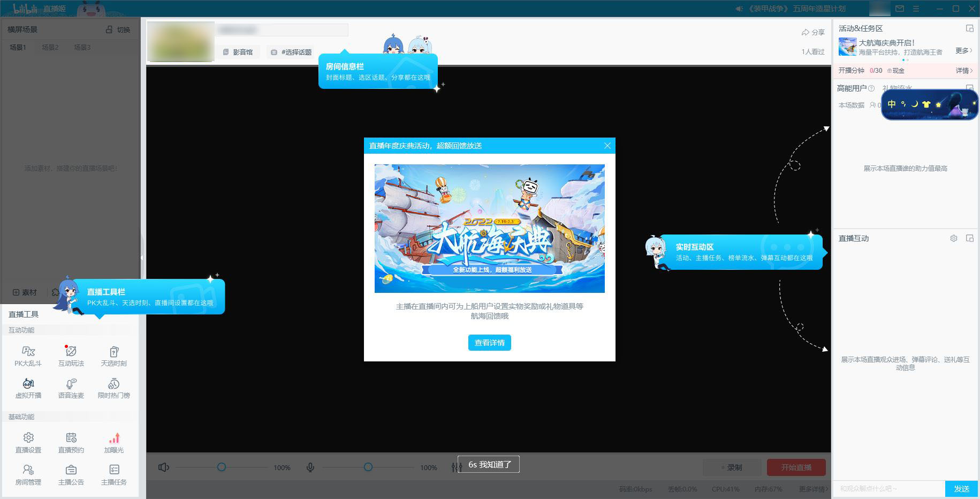Mute the microphone input

point(311,467)
